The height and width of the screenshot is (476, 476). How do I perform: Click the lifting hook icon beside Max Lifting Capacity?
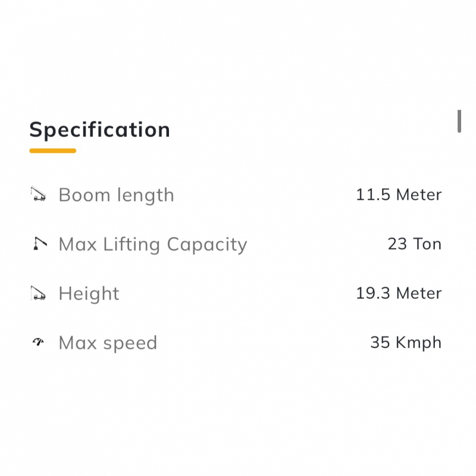38,243
